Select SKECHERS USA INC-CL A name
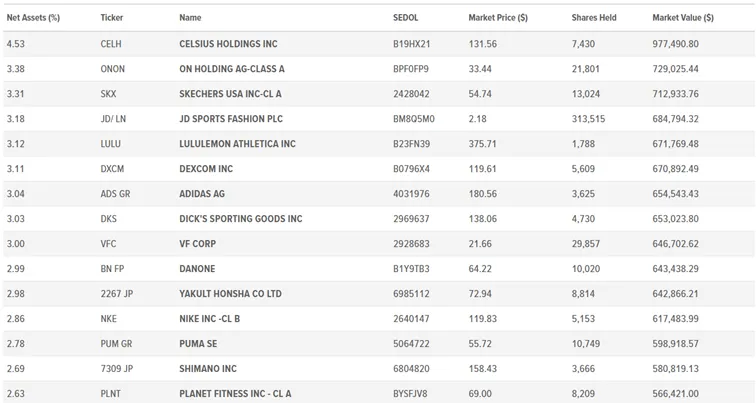The image size is (756, 403). click(230, 94)
